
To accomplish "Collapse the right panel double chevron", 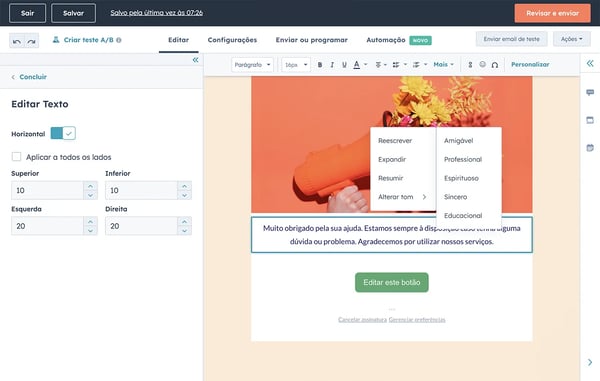I will (x=590, y=63).
